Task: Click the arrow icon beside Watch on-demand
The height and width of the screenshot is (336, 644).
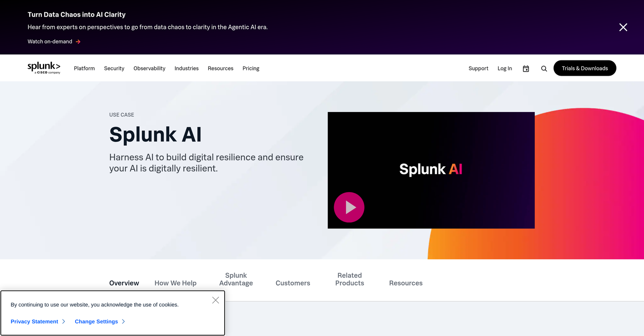Action: tap(78, 42)
